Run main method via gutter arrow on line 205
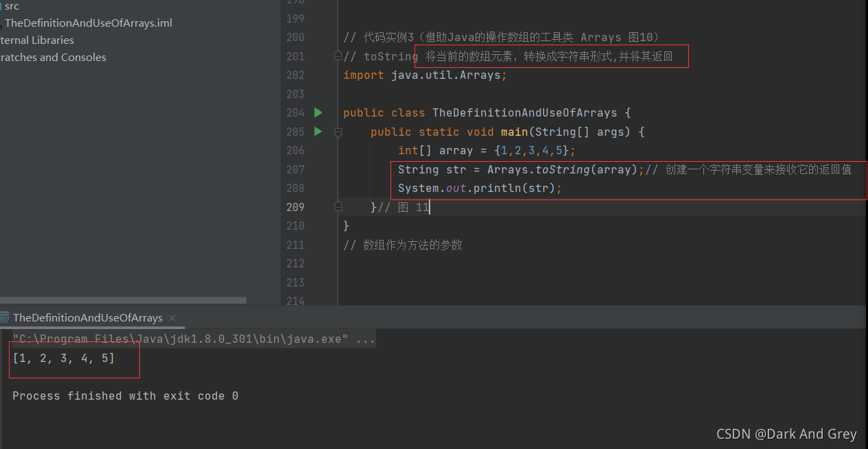This screenshot has height=449, width=868. click(318, 131)
